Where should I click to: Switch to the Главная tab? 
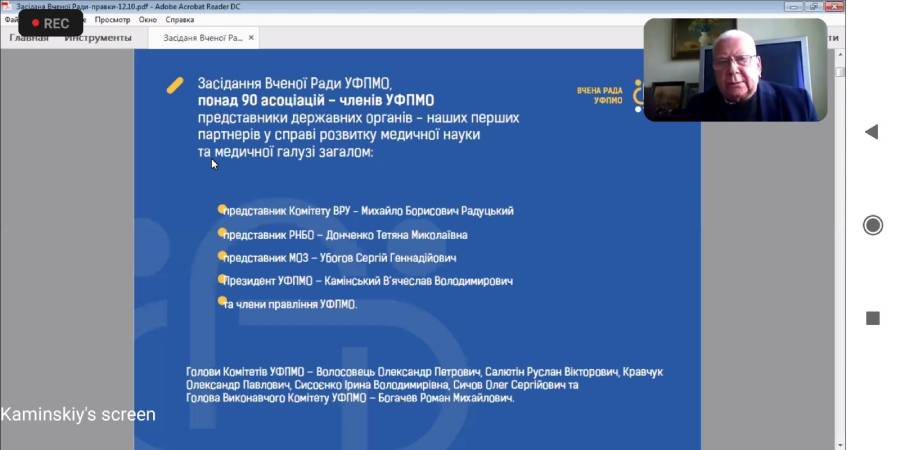[x=29, y=38]
